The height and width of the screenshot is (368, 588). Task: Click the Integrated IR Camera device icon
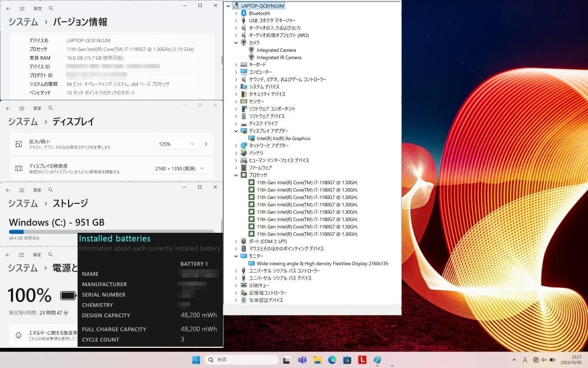click(252, 57)
